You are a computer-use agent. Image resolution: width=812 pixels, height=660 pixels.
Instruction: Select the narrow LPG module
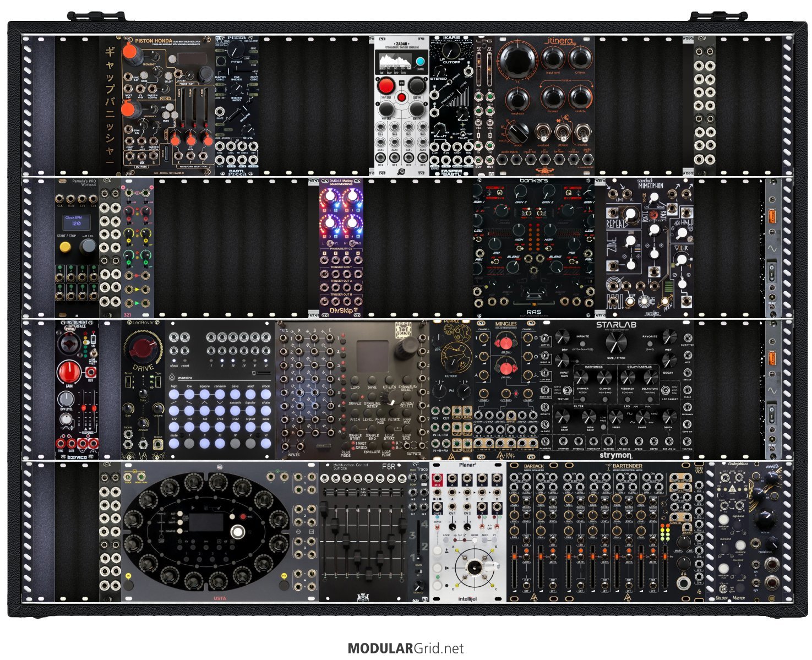point(484,106)
